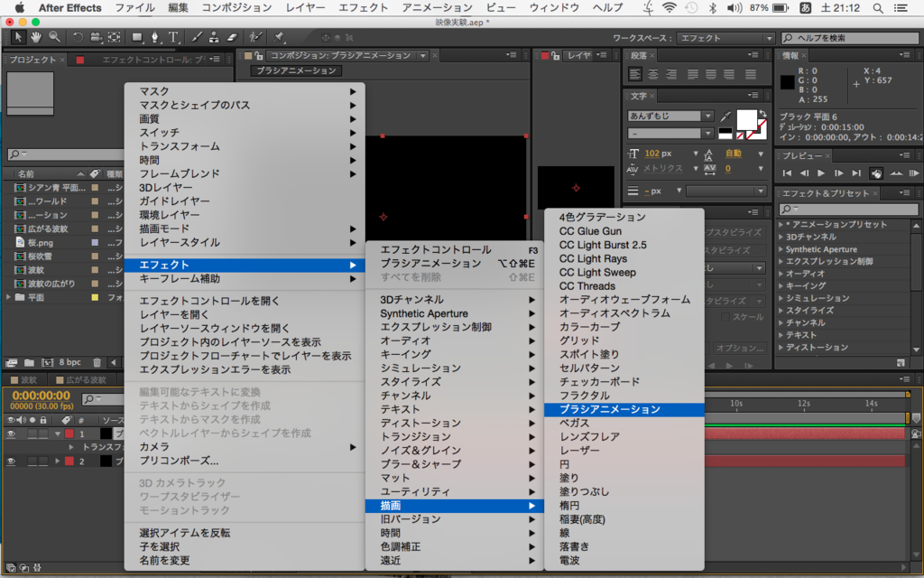The image size is (924, 578).
Task: Select the Hand tool
Action: coord(36,37)
